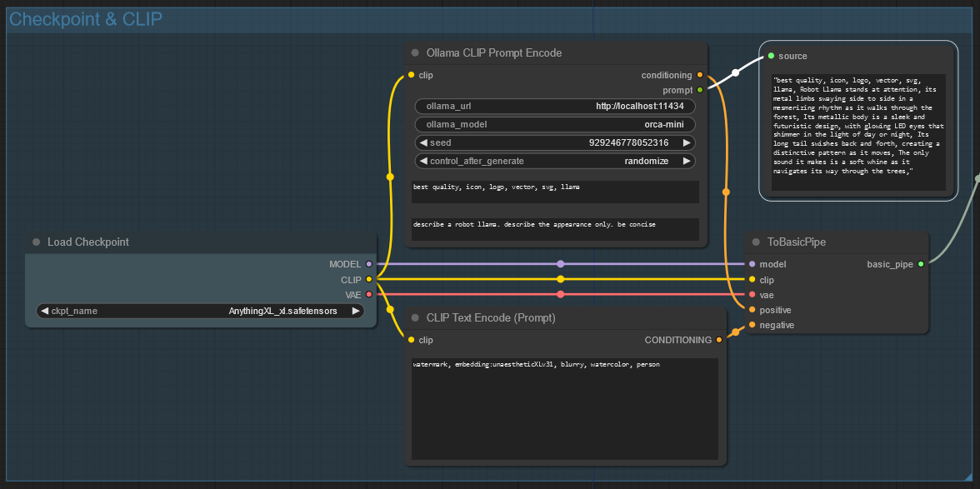Viewport: 980px width, 489px height.
Task: Collapse the ToBasicPipe node dot
Action: coord(756,242)
